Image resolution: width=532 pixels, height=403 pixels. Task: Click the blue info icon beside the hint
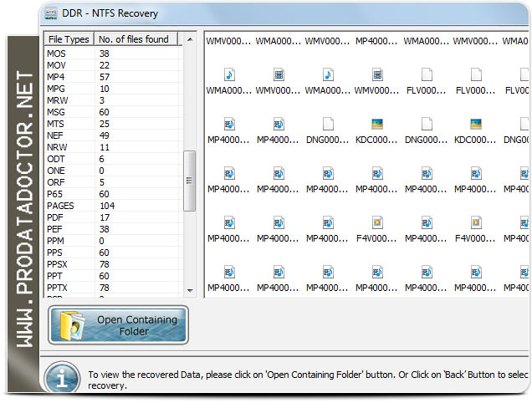(x=62, y=378)
